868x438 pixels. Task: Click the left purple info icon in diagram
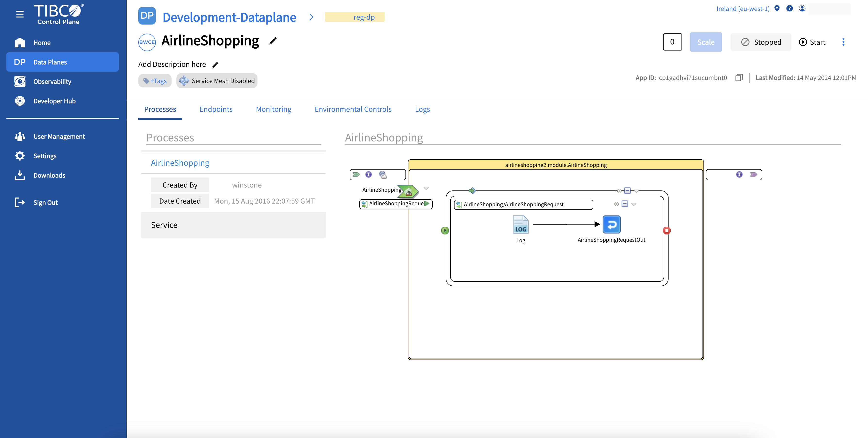coord(369,174)
